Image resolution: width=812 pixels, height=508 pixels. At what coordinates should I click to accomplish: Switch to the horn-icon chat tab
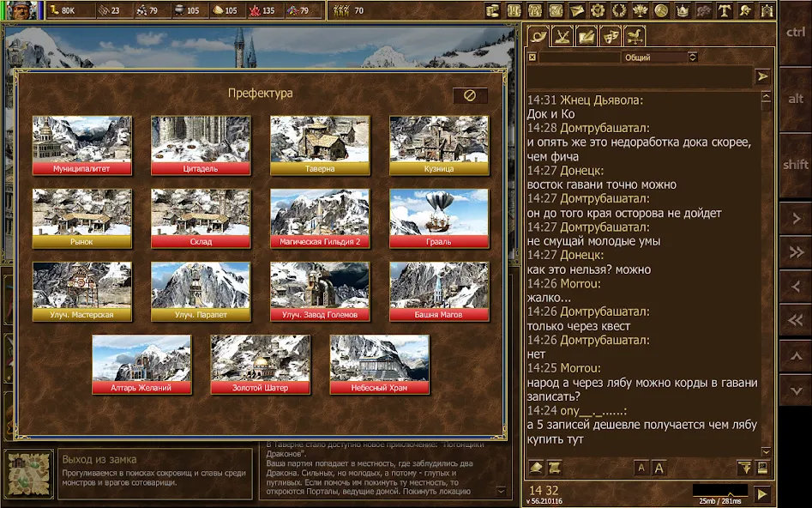coord(538,38)
